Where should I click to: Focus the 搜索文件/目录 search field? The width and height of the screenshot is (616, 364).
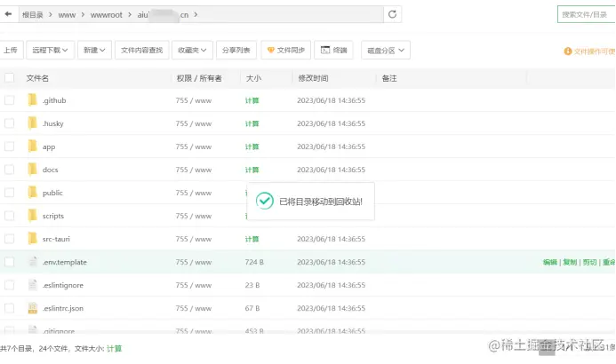586,14
